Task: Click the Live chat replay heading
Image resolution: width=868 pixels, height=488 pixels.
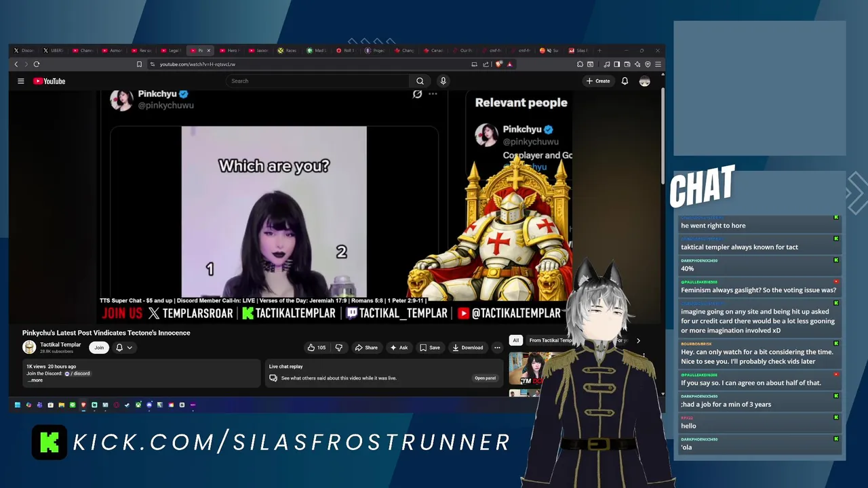Action: click(x=285, y=367)
